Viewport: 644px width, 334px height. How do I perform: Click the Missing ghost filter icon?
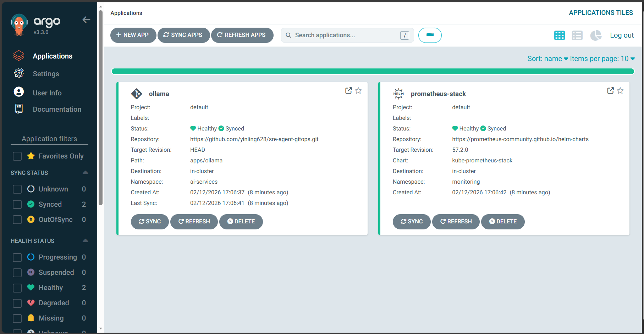pyautogui.click(x=31, y=318)
